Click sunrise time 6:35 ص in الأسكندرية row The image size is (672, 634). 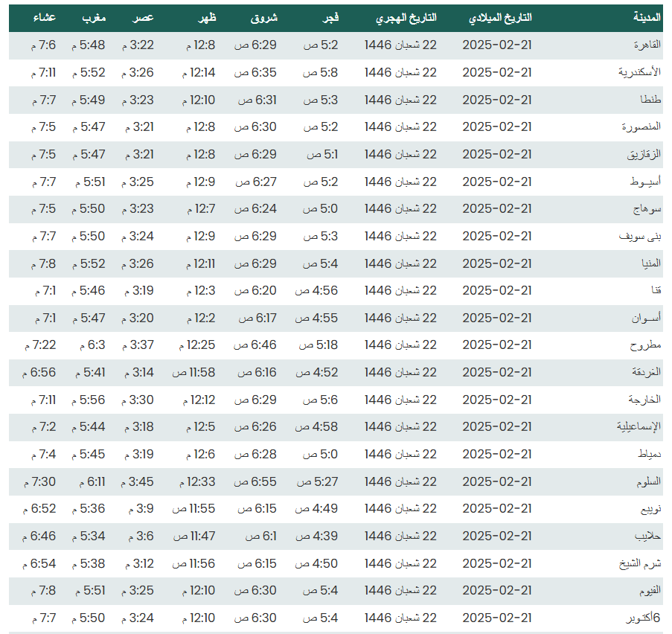click(255, 72)
